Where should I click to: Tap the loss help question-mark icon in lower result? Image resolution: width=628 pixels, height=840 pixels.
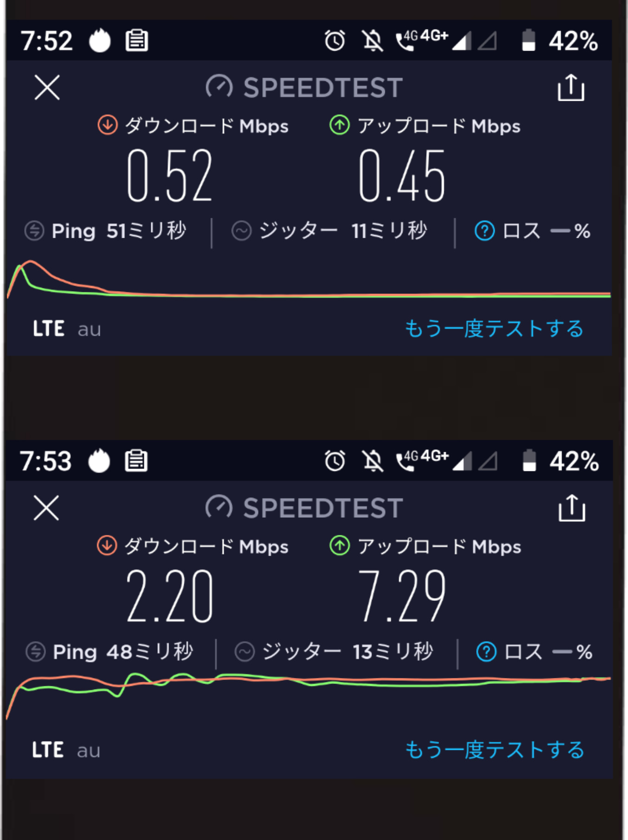(486, 652)
